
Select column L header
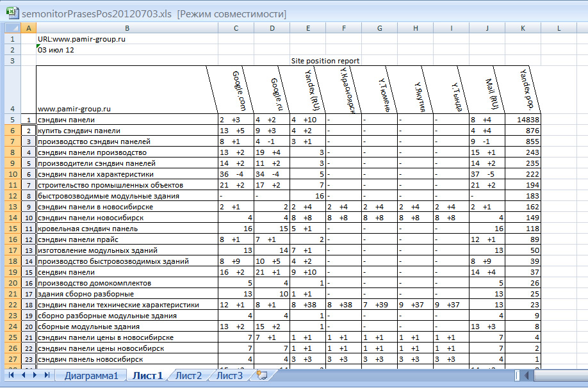coord(559,28)
